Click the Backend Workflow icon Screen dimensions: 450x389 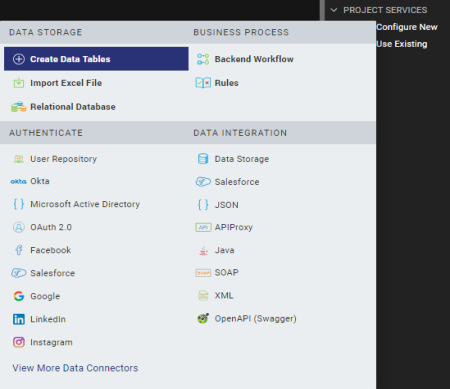pyautogui.click(x=203, y=59)
